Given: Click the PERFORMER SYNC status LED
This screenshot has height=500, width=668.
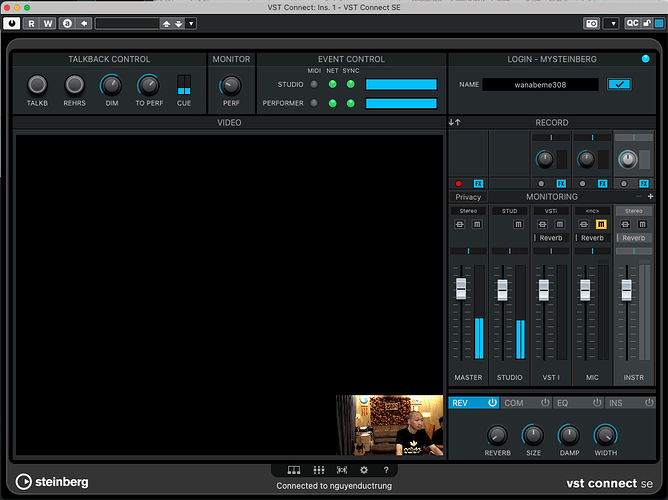Looking at the screenshot, I should [351, 103].
